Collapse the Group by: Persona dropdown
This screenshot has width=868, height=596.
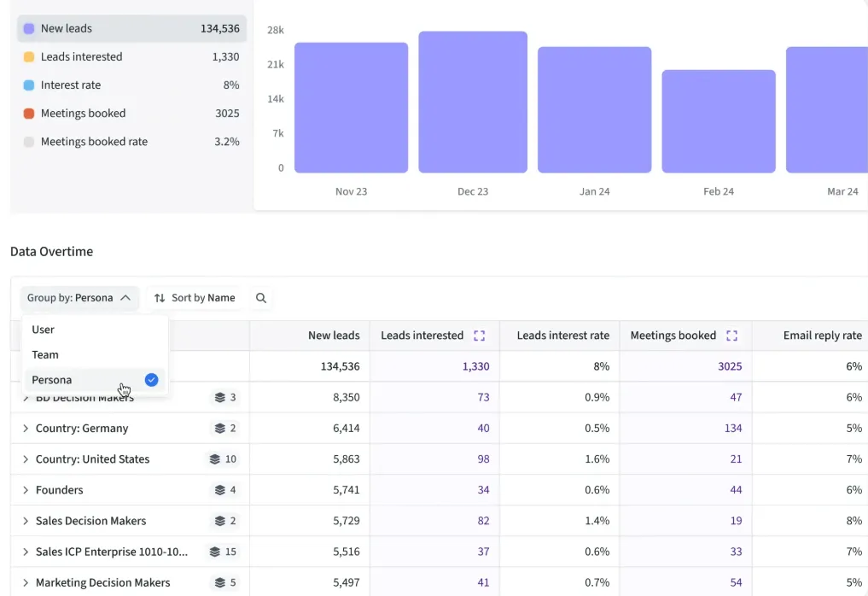tap(79, 298)
